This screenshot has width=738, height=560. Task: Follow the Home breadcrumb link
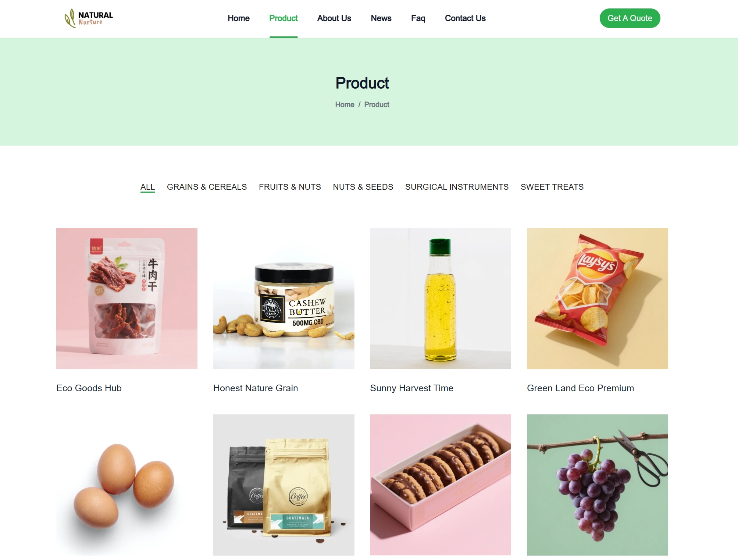coord(345,105)
